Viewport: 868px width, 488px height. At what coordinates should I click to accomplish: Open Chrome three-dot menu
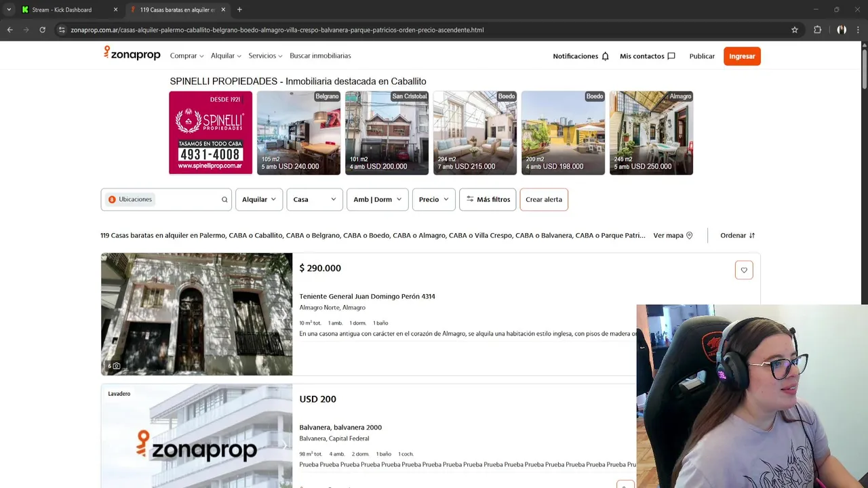[859, 30]
